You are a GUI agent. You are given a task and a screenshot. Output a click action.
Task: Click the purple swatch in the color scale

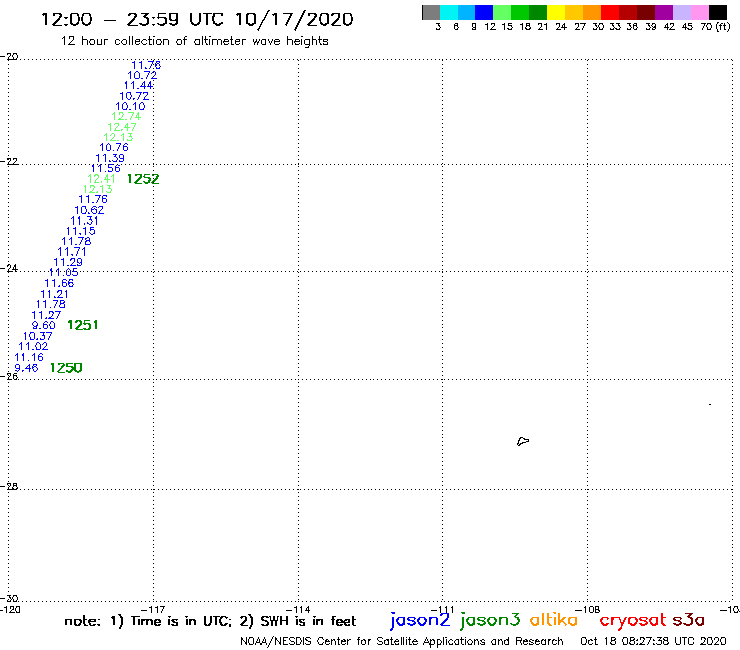(x=664, y=12)
